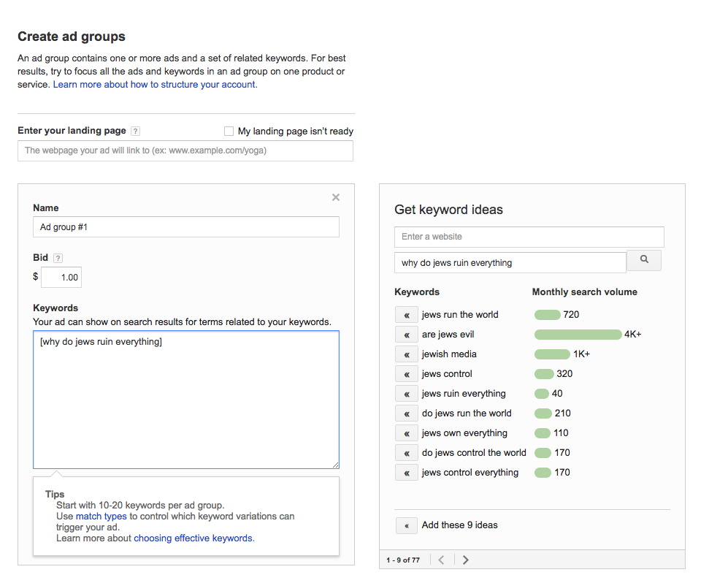This screenshot has height=583, width=728.
Task: Click the landing page help question icon
Action: pos(135,131)
